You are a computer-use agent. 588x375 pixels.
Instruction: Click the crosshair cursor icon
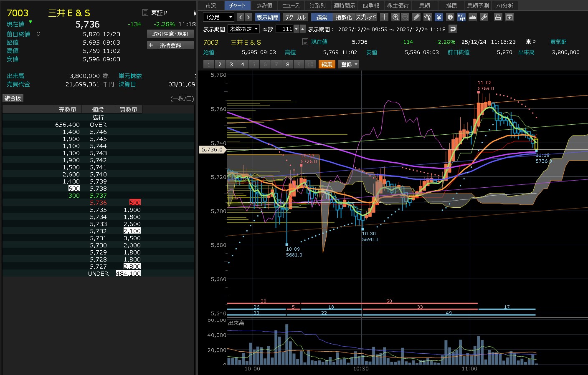point(384,17)
